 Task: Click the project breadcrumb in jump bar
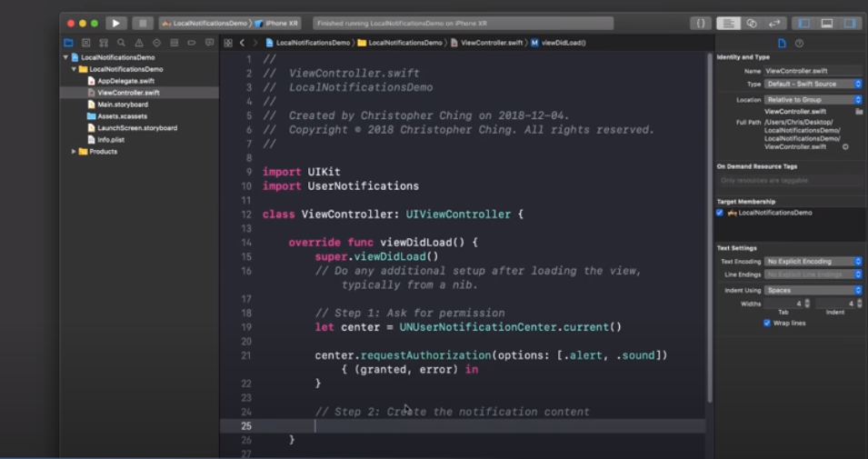[x=308, y=43]
